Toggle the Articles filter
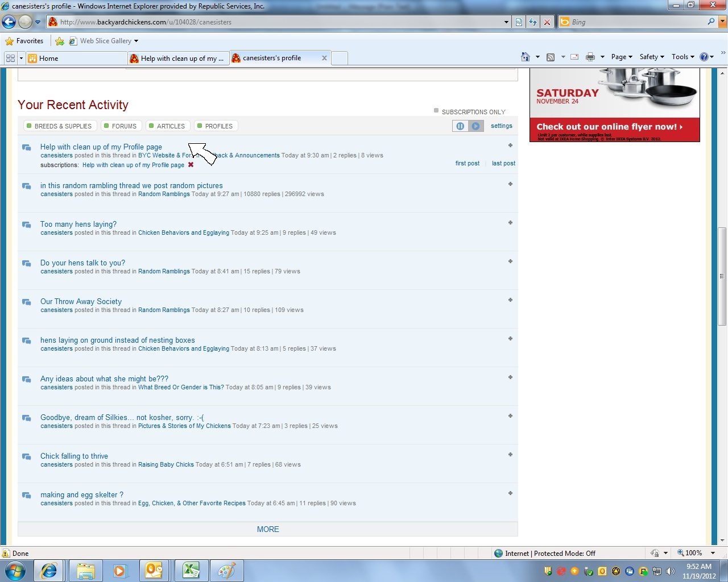Screen dimensions: 728x582 [x=167, y=126]
